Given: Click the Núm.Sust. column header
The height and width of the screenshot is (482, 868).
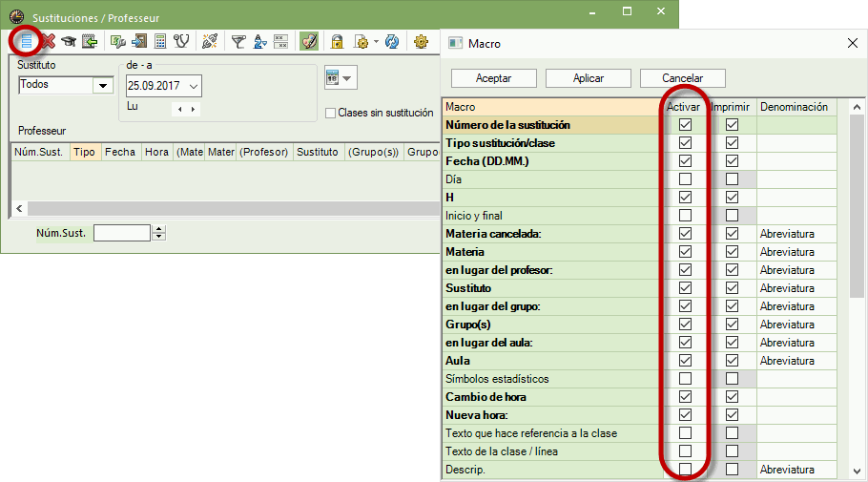Looking at the screenshot, I should coord(40,152).
